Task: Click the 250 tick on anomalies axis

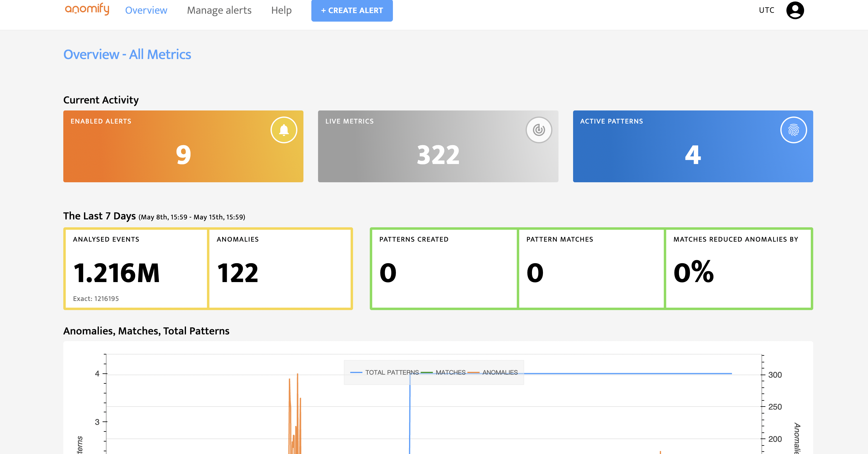Action: pos(775,407)
